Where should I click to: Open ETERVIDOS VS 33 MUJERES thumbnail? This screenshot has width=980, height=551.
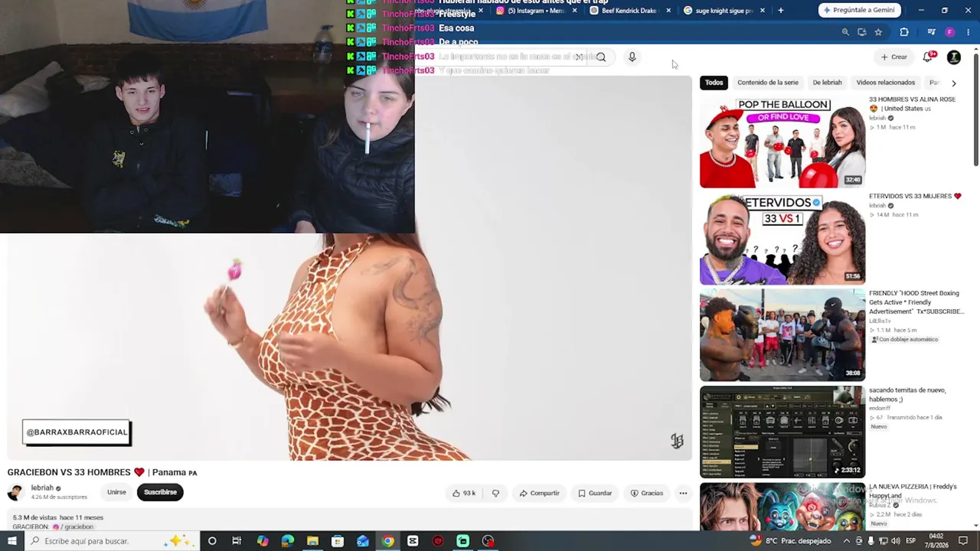tap(782, 238)
